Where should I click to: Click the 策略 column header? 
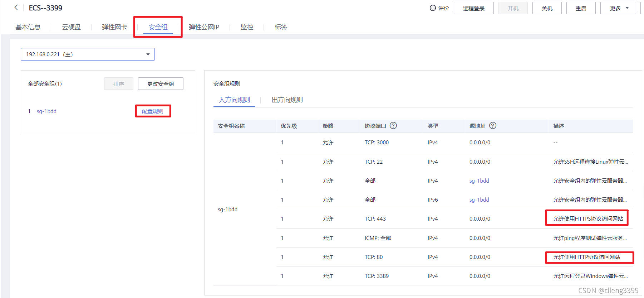328,126
